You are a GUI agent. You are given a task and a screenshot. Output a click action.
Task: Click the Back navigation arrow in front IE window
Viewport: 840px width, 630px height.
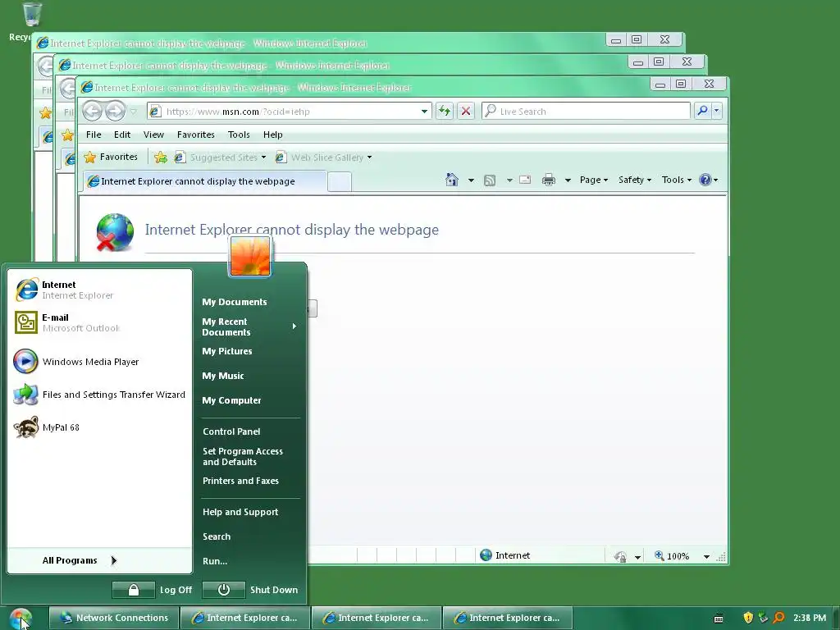point(92,112)
